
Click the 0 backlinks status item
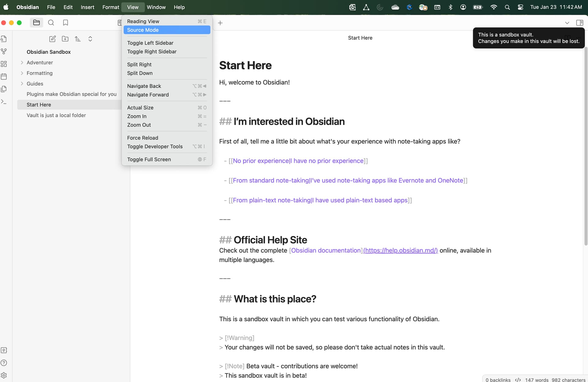[498, 380]
